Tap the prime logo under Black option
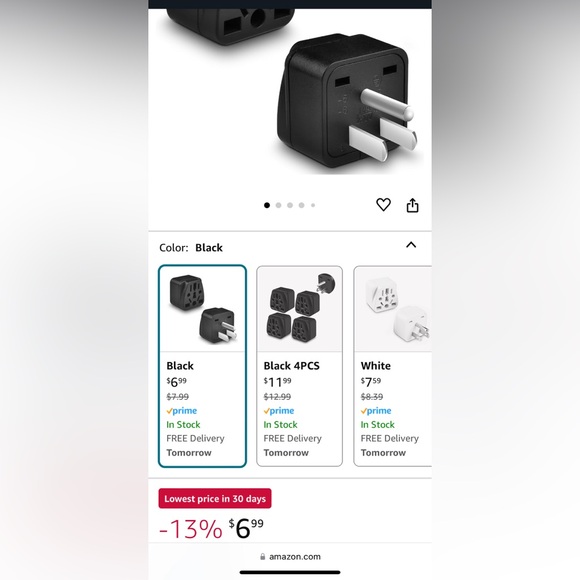The height and width of the screenshot is (580, 580). (x=182, y=411)
